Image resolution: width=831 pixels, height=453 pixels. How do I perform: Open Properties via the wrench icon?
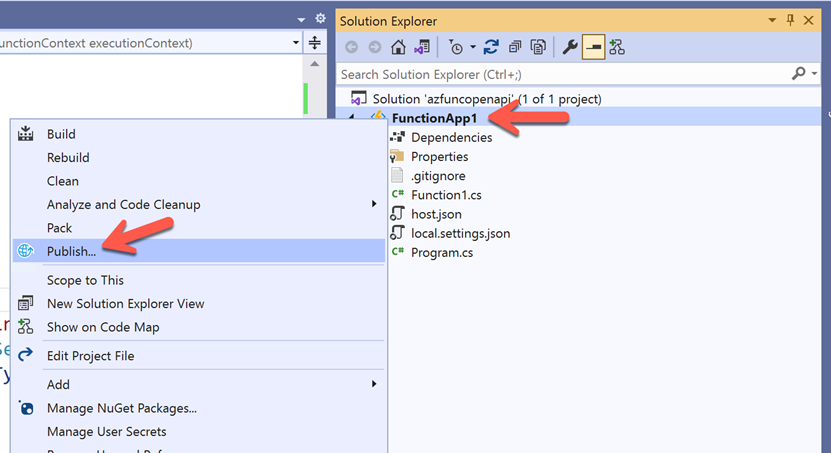(x=570, y=47)
